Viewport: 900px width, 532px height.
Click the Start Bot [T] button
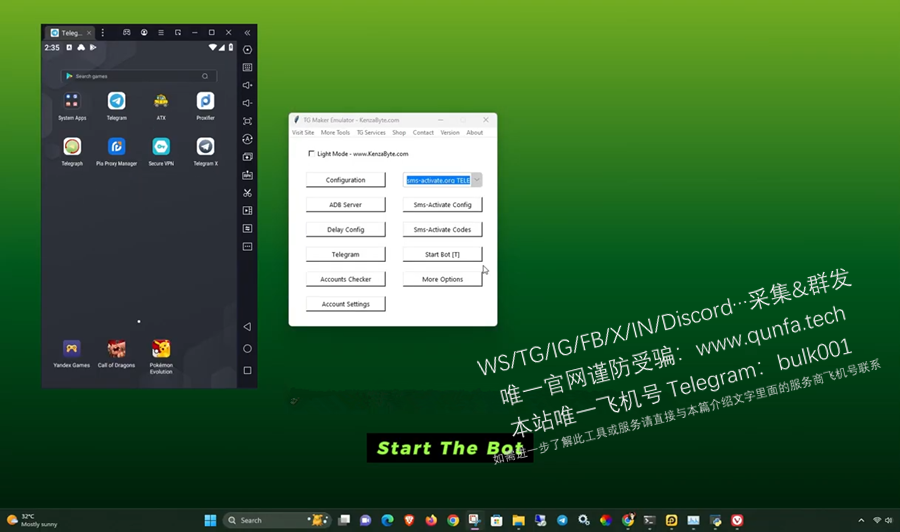[x=443, y=254]
